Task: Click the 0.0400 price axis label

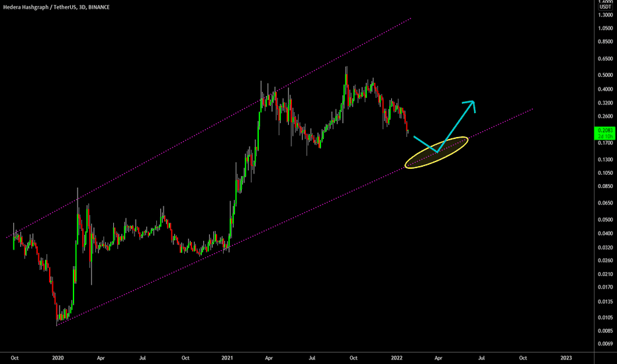Action: pos(605,234)
